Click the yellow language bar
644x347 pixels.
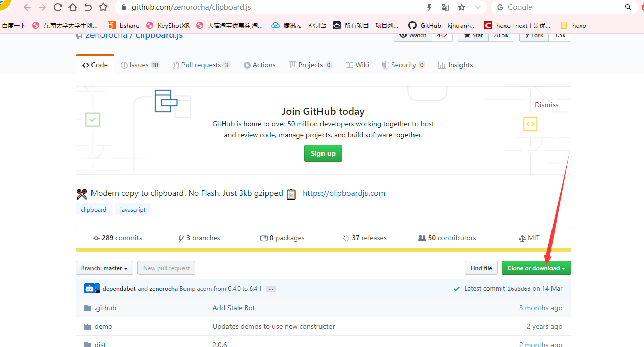(324, 250)
